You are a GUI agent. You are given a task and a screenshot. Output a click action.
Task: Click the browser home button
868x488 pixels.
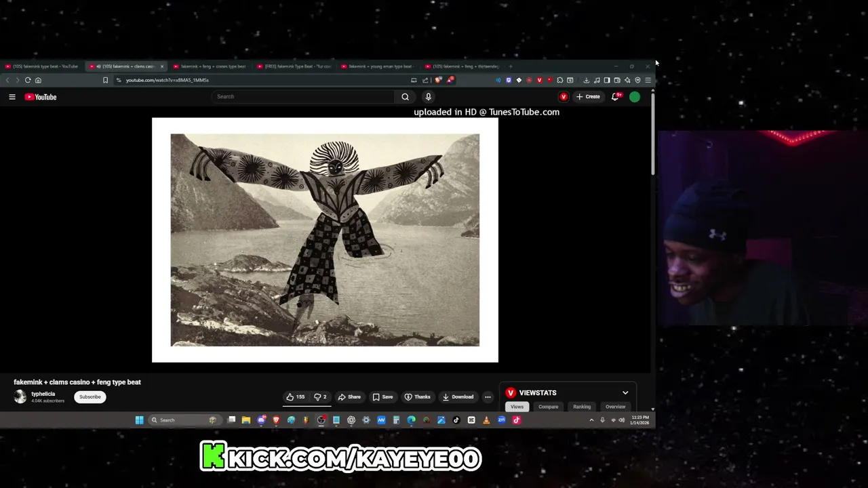(x=38, y=80)
